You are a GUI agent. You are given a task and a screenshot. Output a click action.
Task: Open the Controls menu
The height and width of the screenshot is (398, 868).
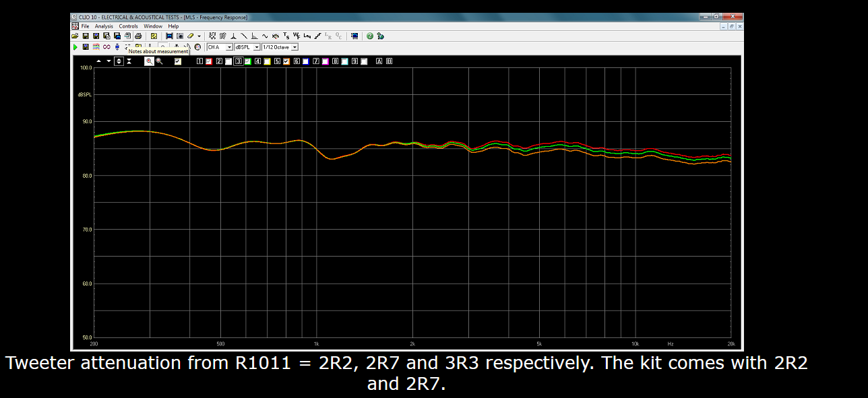click(129, 26)
